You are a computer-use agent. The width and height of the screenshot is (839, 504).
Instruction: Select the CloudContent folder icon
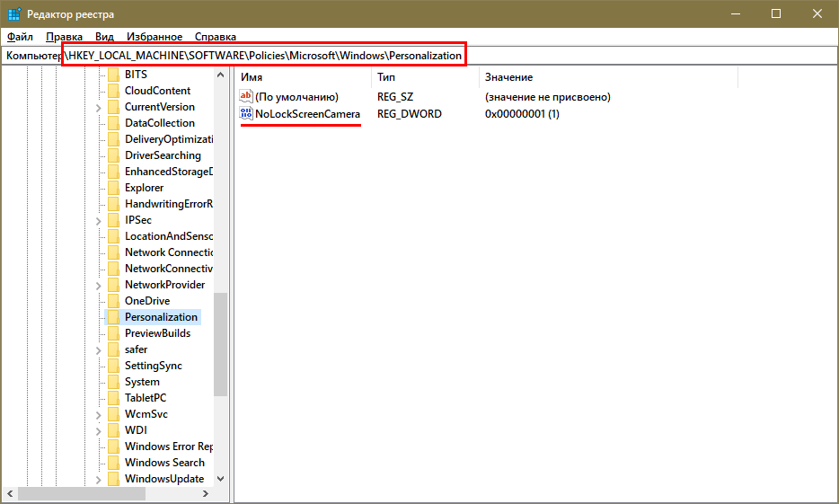click(113, 91)
